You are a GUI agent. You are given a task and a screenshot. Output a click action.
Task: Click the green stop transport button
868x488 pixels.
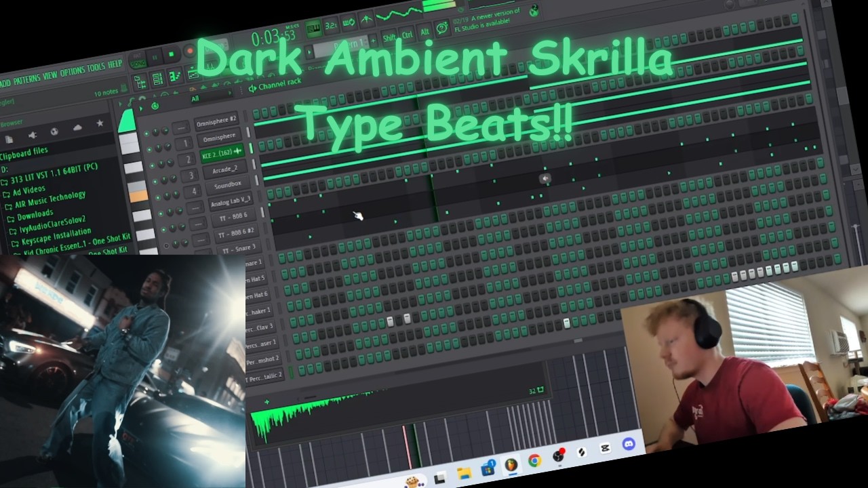pyautogui.click(x=171, y=54)
